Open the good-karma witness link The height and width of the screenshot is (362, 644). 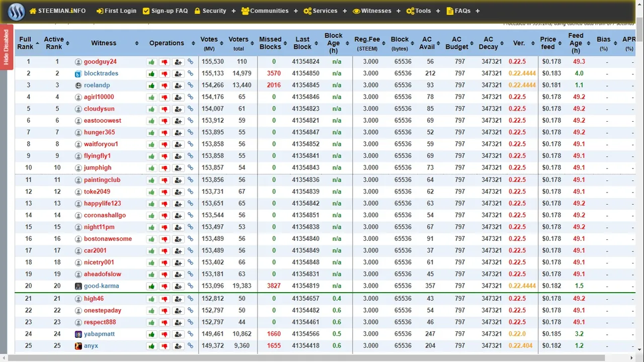102,286
